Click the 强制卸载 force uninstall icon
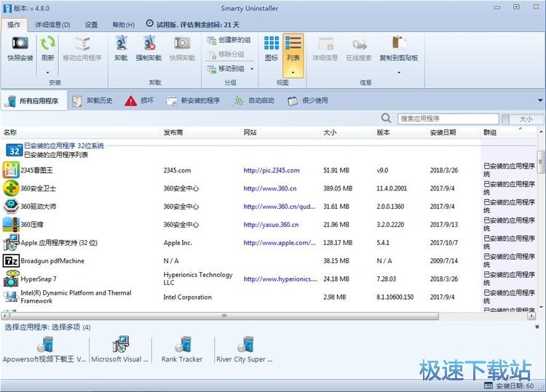The image size is (546, 392). tap(149, 44)
